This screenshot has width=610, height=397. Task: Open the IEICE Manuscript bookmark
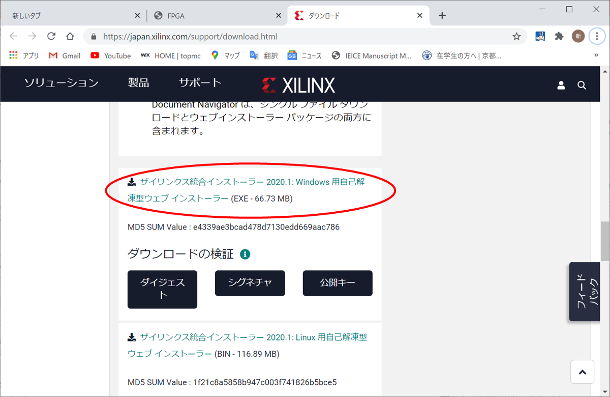coord(372,56)
